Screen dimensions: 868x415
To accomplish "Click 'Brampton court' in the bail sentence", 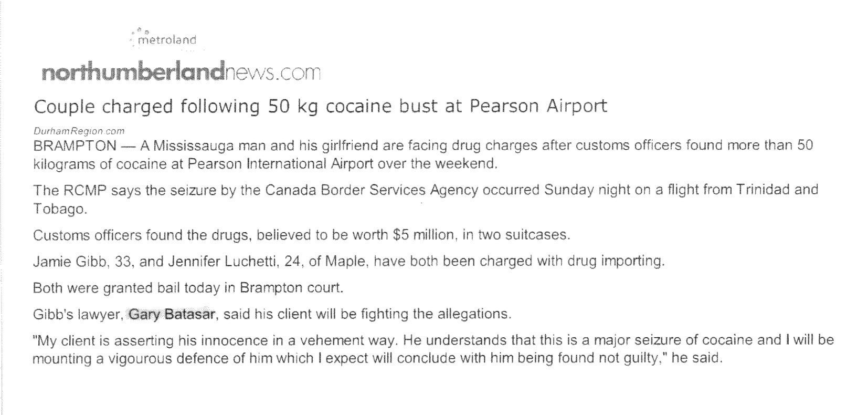I will tap(290, 288).
